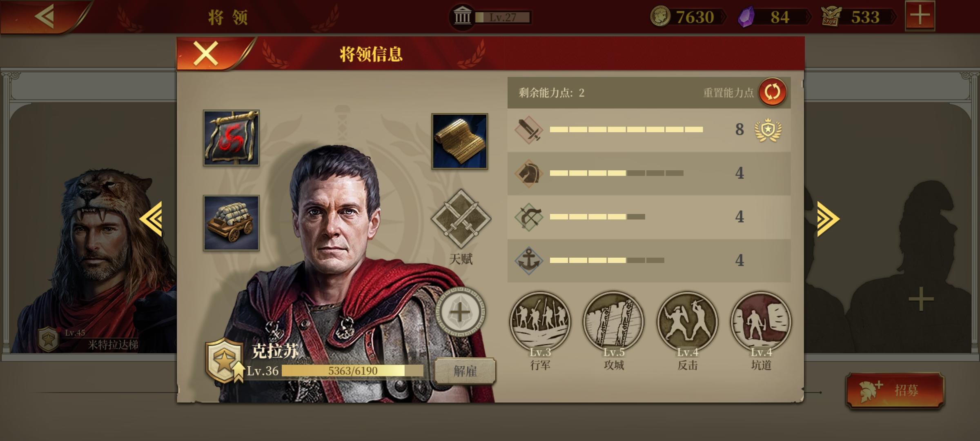This screenshot has width=980, height=441.
Task: Select the golden scroll item slot
Action: tap(460, 141)
